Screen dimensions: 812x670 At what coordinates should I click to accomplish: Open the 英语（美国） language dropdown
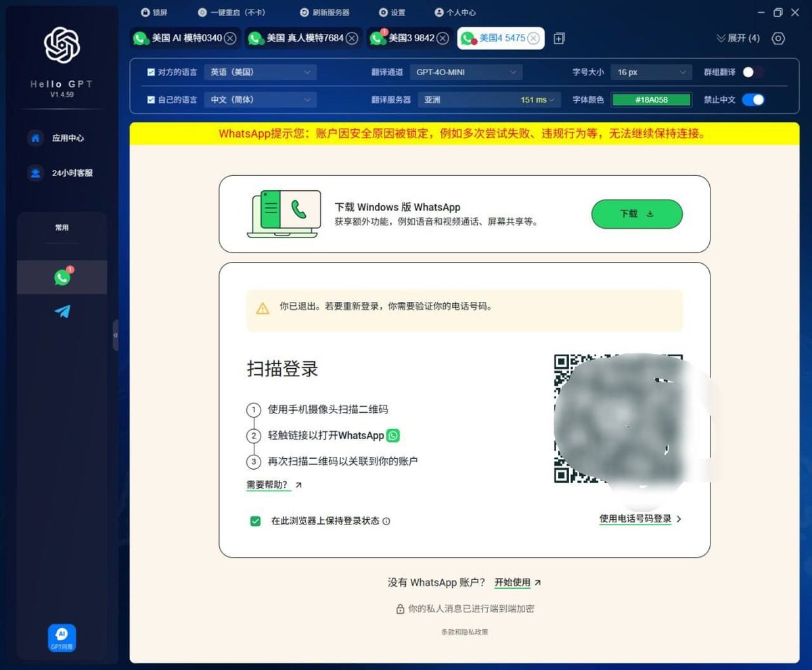[260, 72]
